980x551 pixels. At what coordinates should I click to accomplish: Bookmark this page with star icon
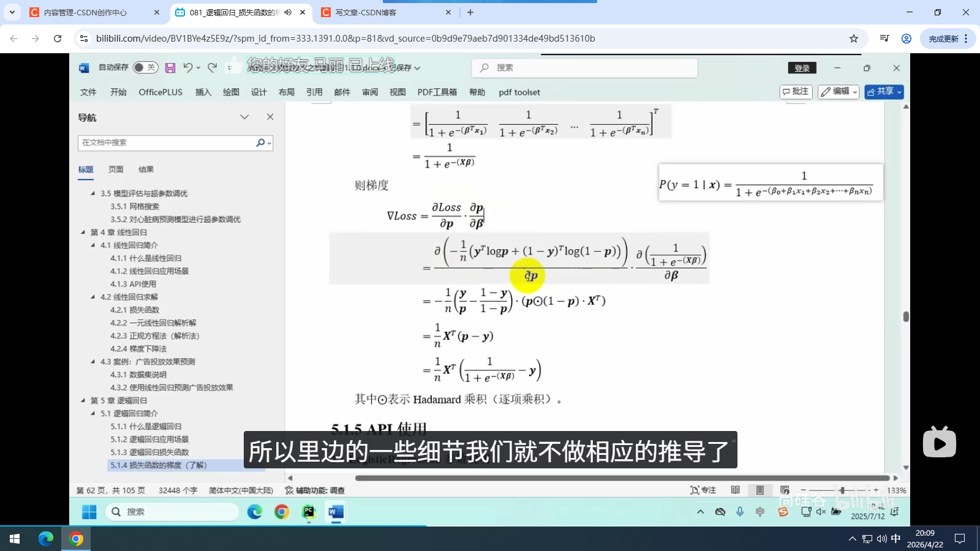[854, 39]
